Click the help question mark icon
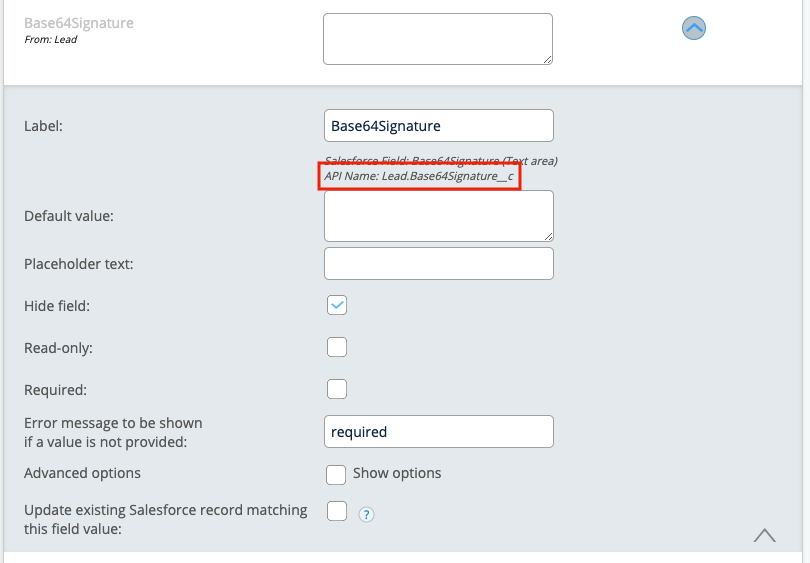 pyautogui.click(x=366, y=515)
